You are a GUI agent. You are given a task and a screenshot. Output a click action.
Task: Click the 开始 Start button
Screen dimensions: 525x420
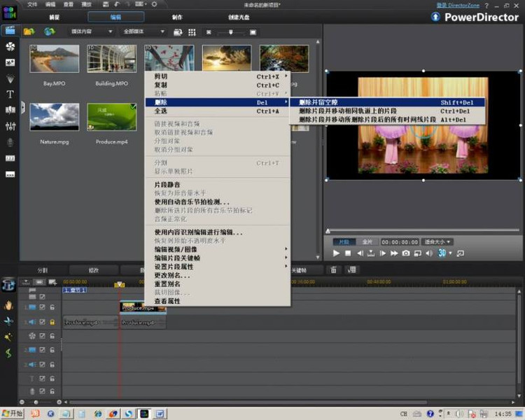point(12,414)
